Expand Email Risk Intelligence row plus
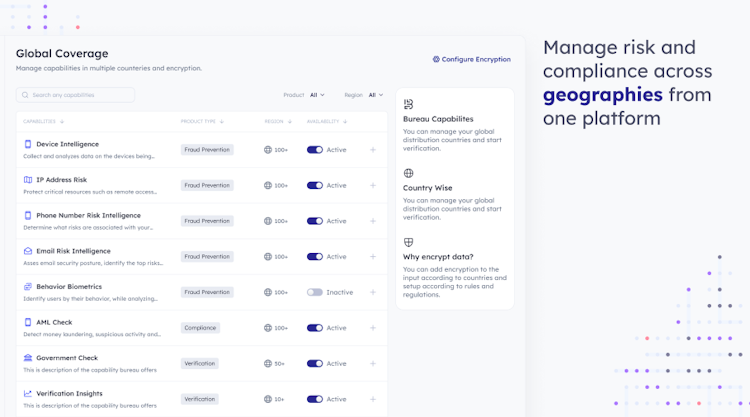The height and width of the screenshot is (417, 750). point(373,257)
